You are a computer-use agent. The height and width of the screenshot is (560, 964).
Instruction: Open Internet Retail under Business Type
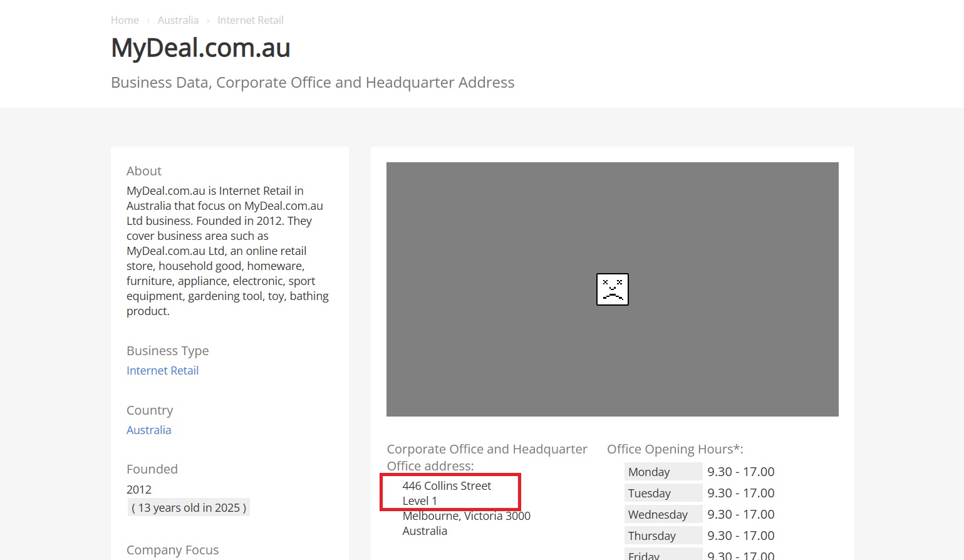tap(162, 370)
